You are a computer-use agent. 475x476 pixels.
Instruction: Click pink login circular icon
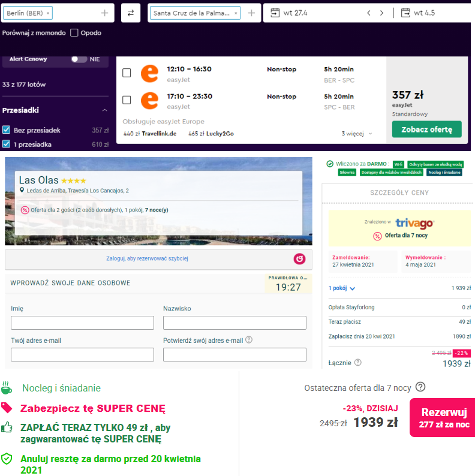[x=299, y=258]
